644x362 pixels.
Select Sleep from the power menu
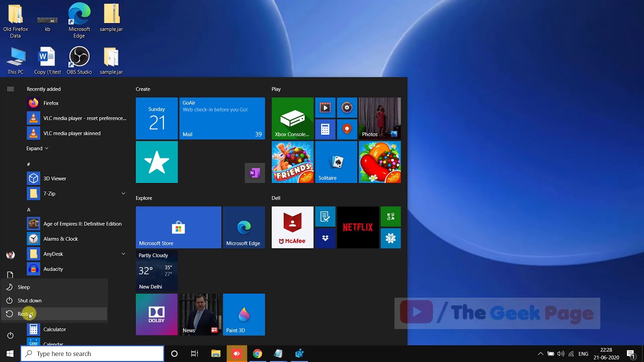(x=54, y=287)
